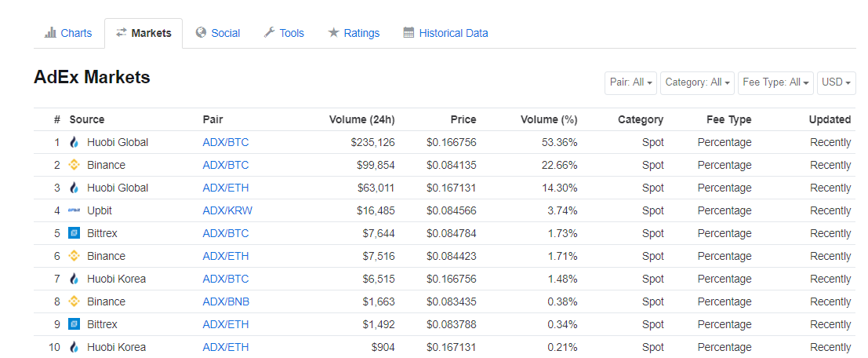Viewport: 868px width, 358px height.
Task: Open the Binance ADX/ETH pair link in row 6
Action: click(x=226, y=256)
